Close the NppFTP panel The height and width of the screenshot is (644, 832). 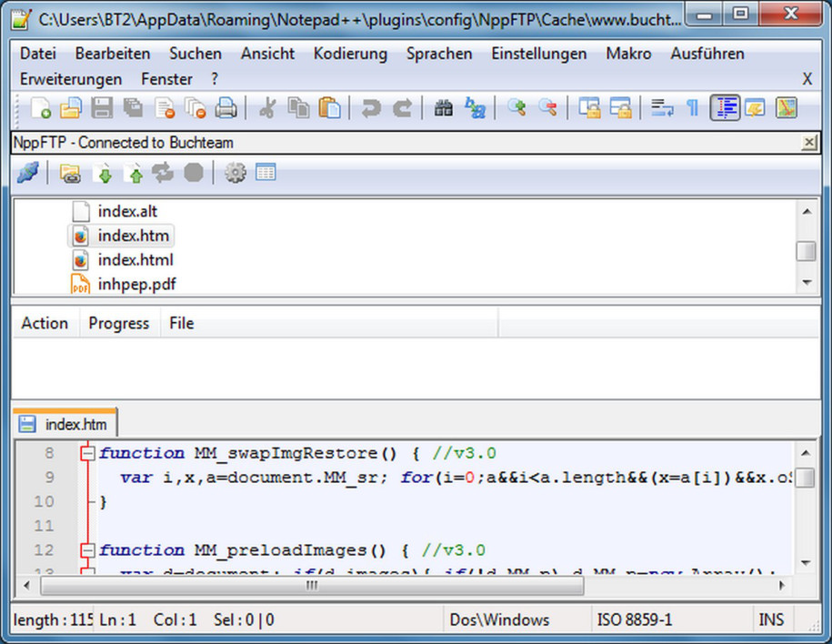point(808,142)
